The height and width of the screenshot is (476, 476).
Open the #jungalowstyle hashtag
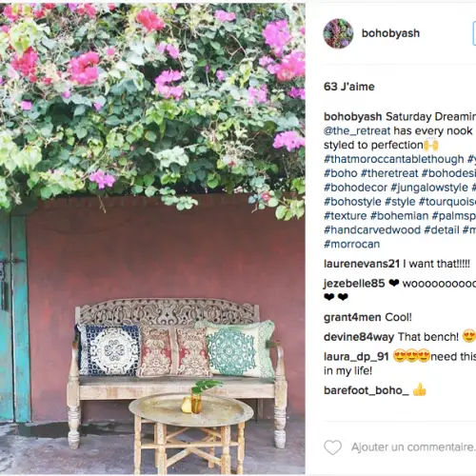pyautogui.click(x=429, y=188)
